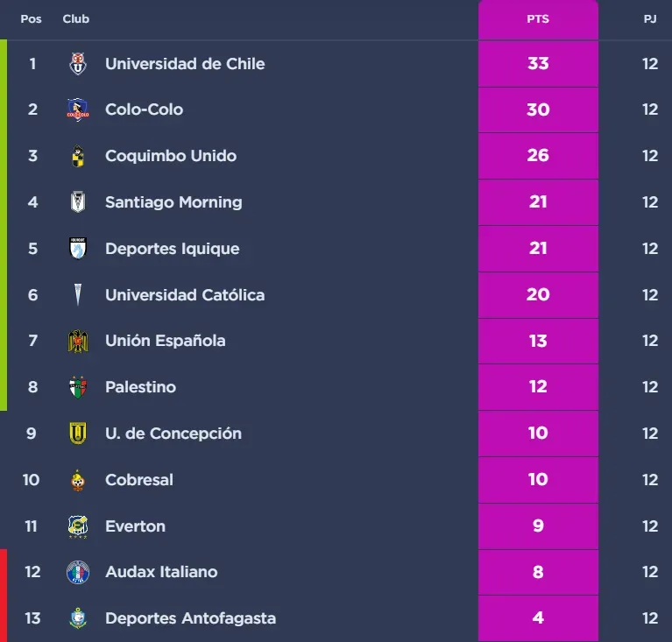672x642 pixels.
Task: Select the Unión Española eagle crest
Action: pos(78,341)
